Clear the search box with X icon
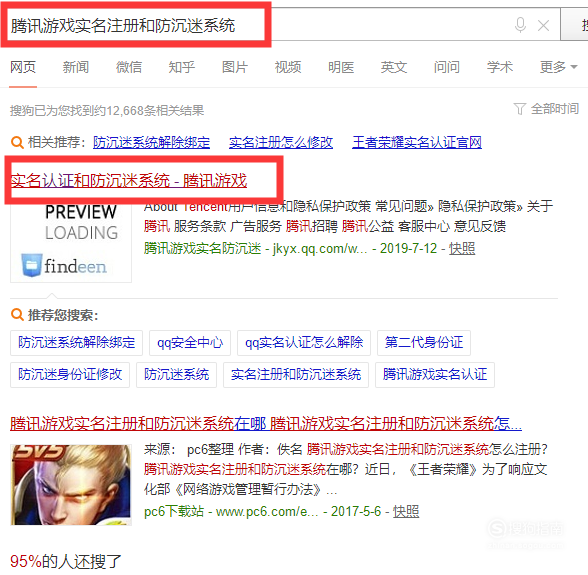 543,26
